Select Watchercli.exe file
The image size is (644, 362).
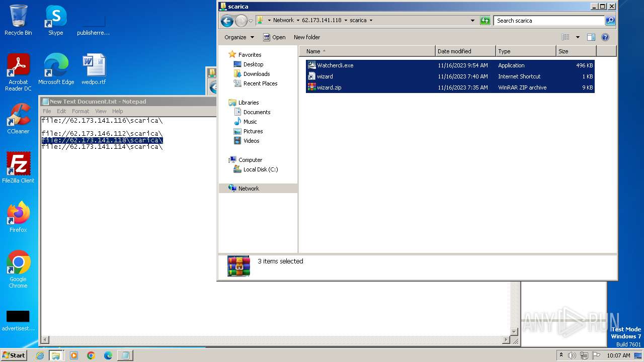450,65
